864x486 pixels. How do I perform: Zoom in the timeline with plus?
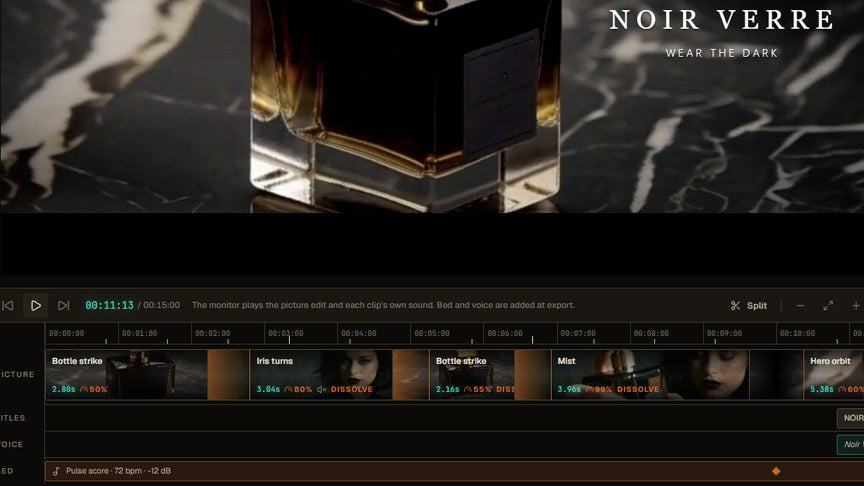(x=856, y=305)
